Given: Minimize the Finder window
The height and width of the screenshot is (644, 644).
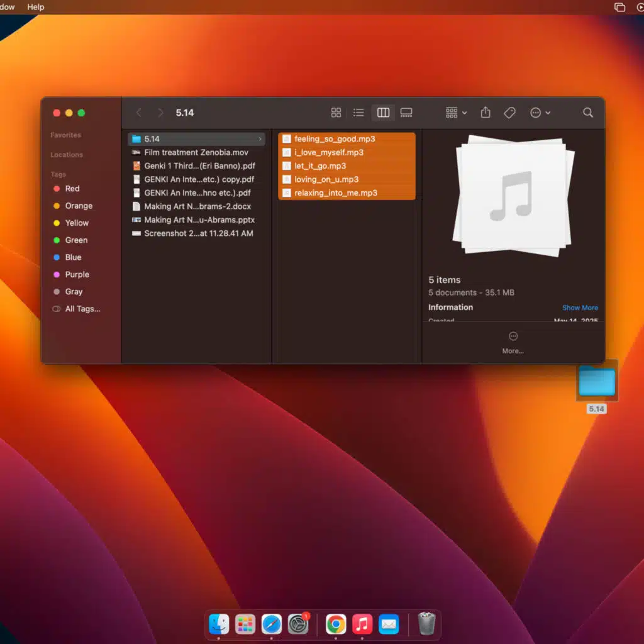Looking at the screenshot, I should pos(69,113).
